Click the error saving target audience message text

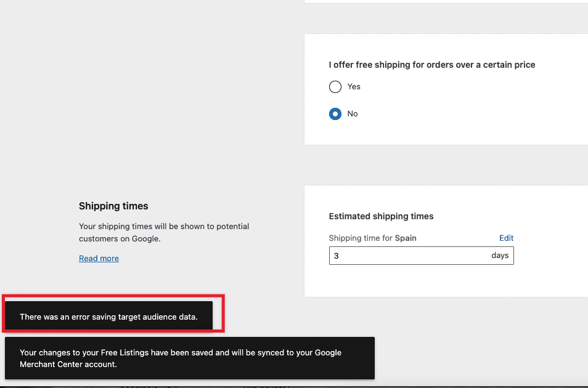pos(108,317)
